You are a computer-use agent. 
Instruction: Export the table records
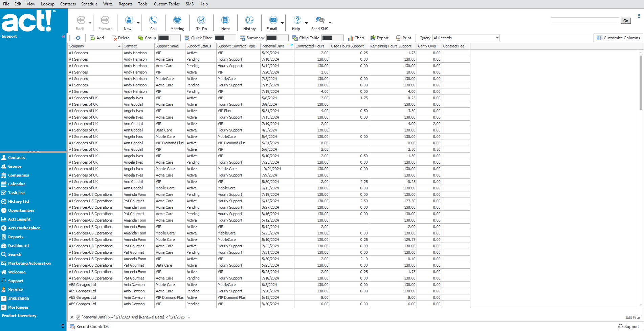click(380, 38)
